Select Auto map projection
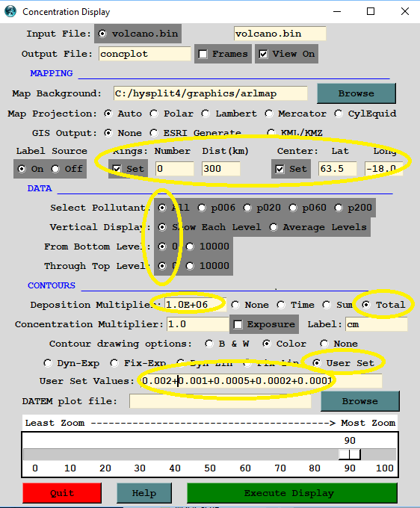 pos(108,114)
